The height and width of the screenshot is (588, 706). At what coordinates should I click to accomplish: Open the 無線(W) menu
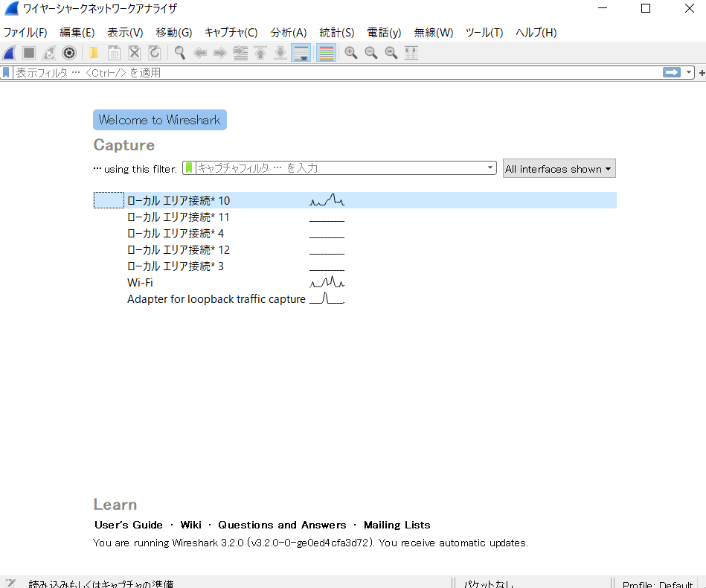434,33
